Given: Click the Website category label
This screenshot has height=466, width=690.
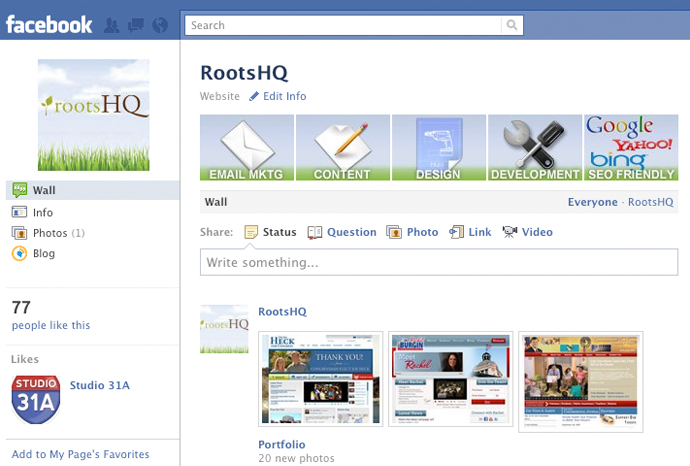Looking at the screenshot, I should (220, 96).
